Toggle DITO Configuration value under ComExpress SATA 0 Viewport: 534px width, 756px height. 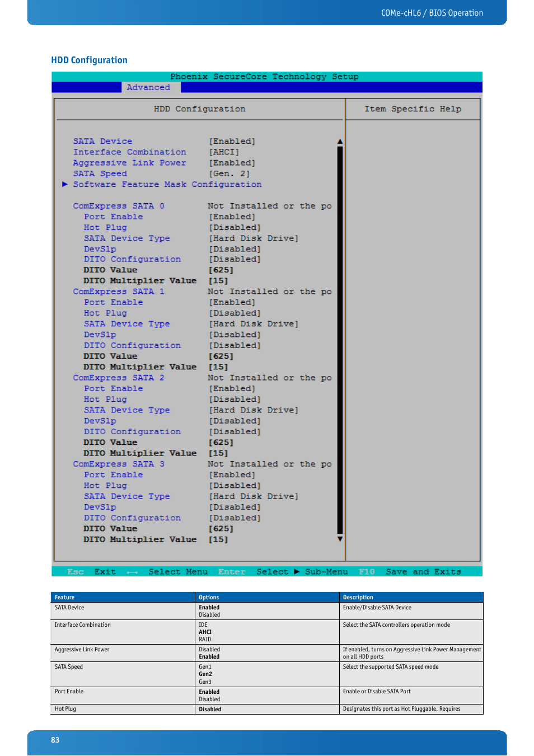(x=235, y=259)
